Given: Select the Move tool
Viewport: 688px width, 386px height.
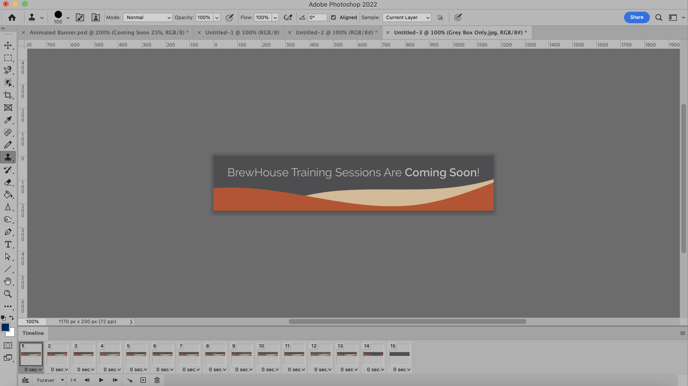Looking at the screenshot, I should coord(8,45).
